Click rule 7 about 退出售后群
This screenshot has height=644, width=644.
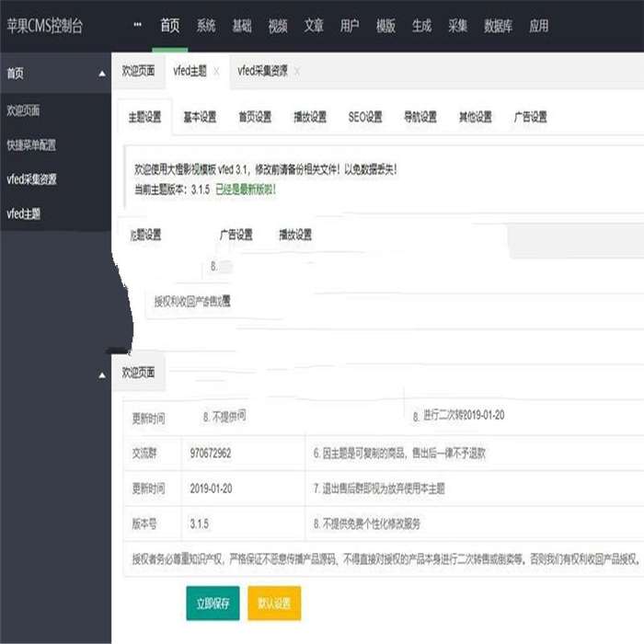pos(379,489)
